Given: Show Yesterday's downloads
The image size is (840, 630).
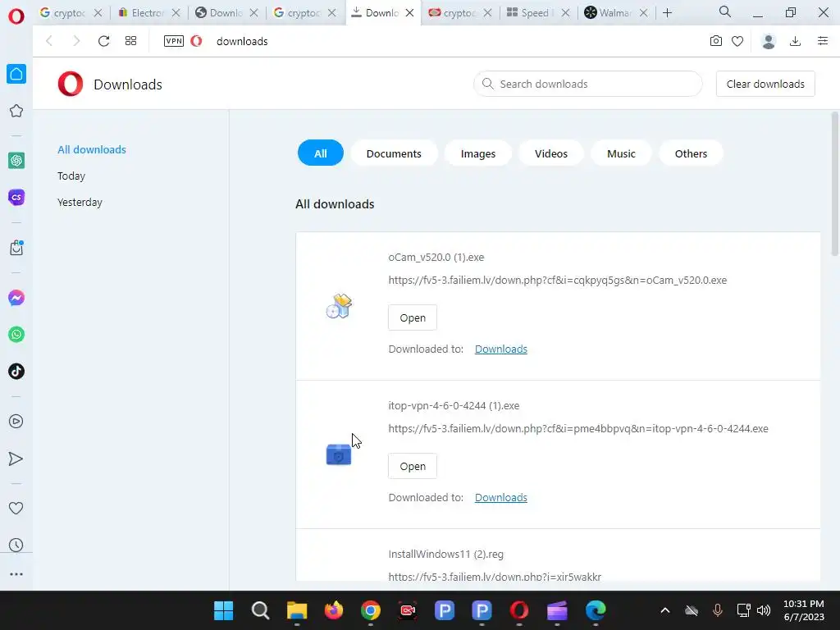Looking at the screenshot, I should click(80, 202).
